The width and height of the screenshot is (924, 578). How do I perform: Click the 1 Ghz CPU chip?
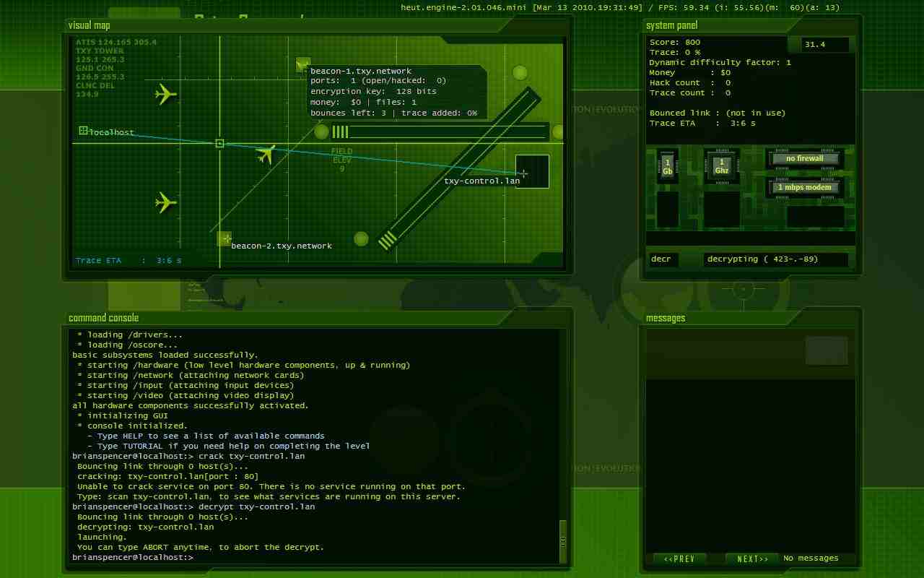tap(721, 166)
